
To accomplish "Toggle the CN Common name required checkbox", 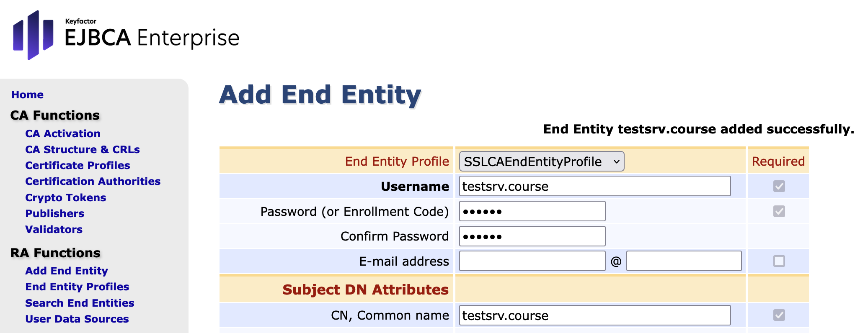I will [x=779, y=315].
